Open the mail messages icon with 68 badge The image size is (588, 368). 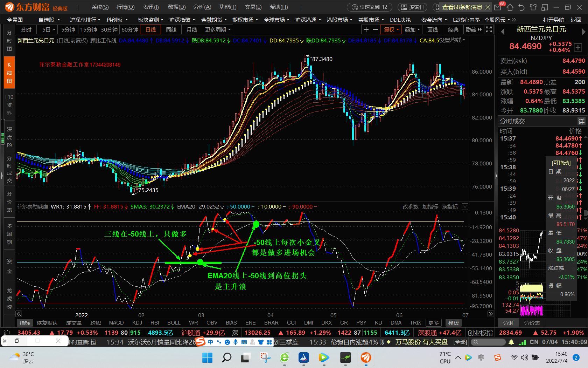pyautogui.click(x=498, y=7)
